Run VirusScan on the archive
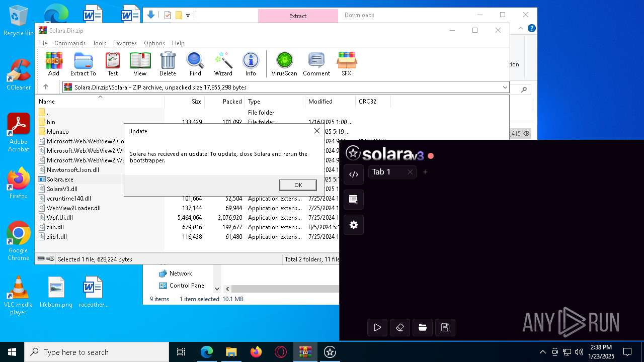Image resolution: width=644 pixels, height=362 pixels. pyautogui.click(x=284, y=64)
